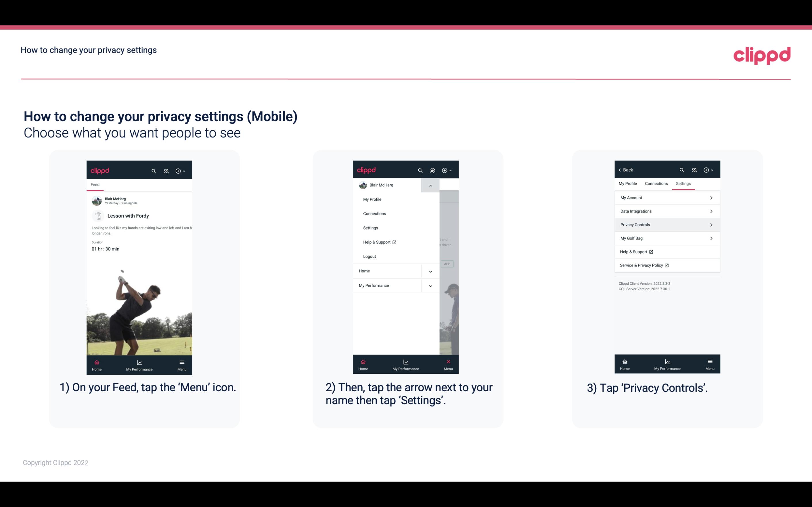Tap the clippd logo icon top right
This screenshot has width=812, height=507.
click(x=762, y=55)
